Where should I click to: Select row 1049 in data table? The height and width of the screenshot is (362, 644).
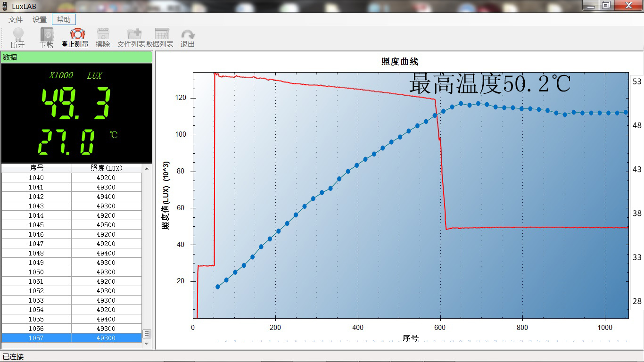click(72, 263)
